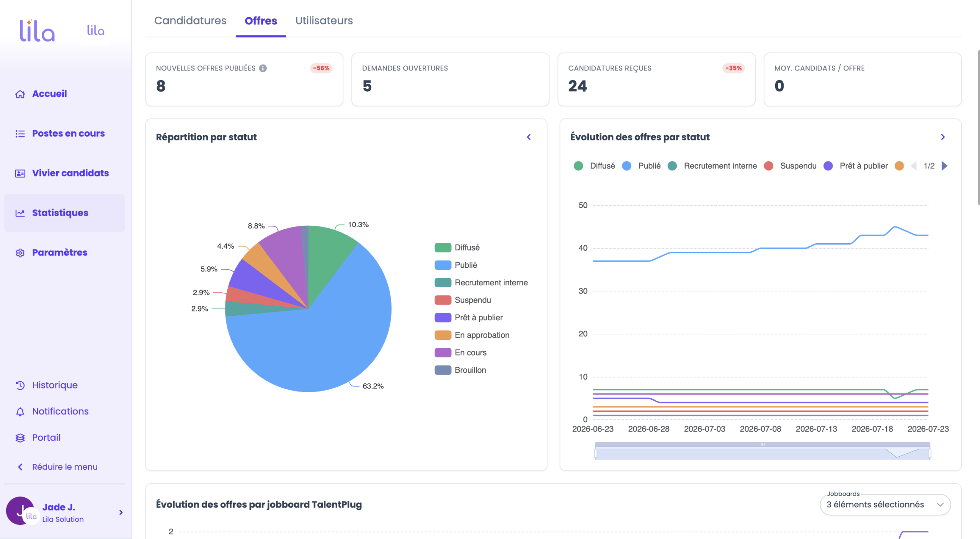980x539 pixels.
Task: Switch to the Candidatures tab
Action: tap(190, 21)
